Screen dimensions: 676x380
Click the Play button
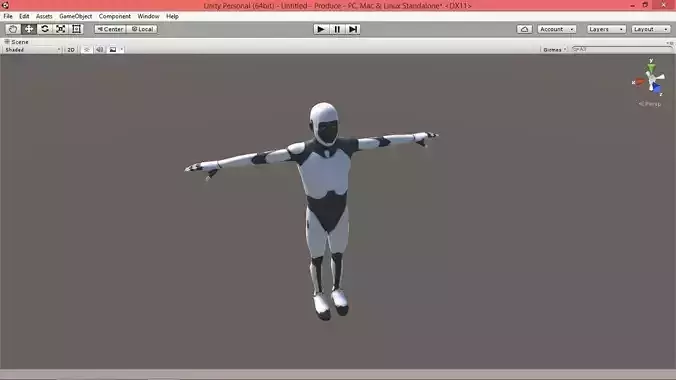point(321,29)
